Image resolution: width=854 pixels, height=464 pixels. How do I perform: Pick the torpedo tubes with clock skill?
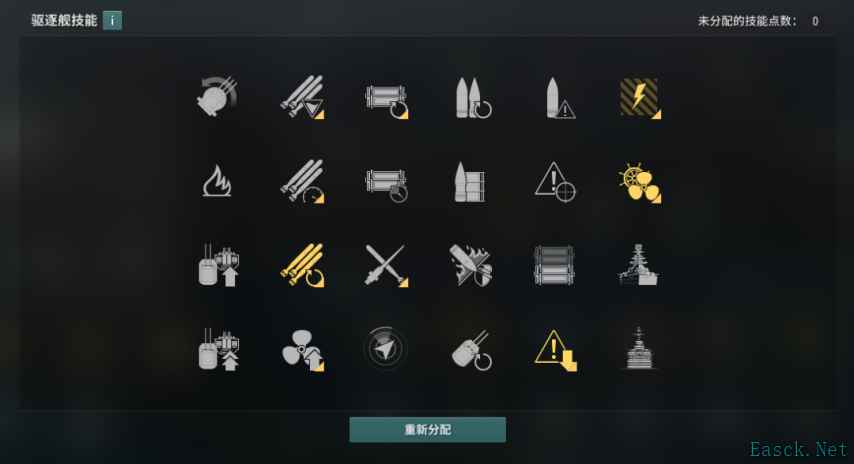point(387,185)
